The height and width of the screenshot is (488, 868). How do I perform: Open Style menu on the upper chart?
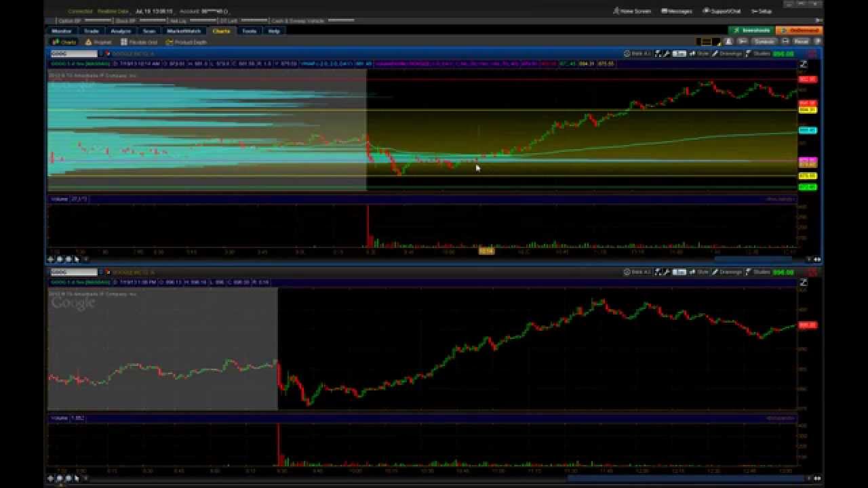(x=701, y=54)
